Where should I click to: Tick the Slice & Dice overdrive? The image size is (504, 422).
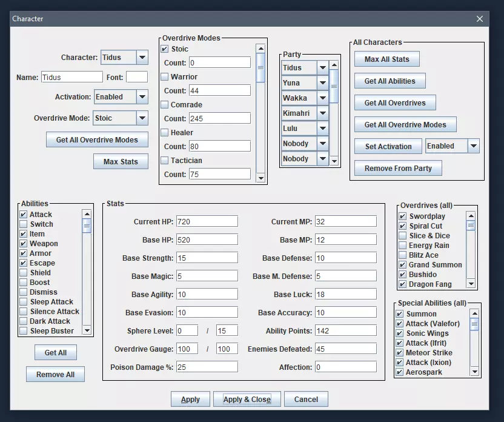click(402, 236)
